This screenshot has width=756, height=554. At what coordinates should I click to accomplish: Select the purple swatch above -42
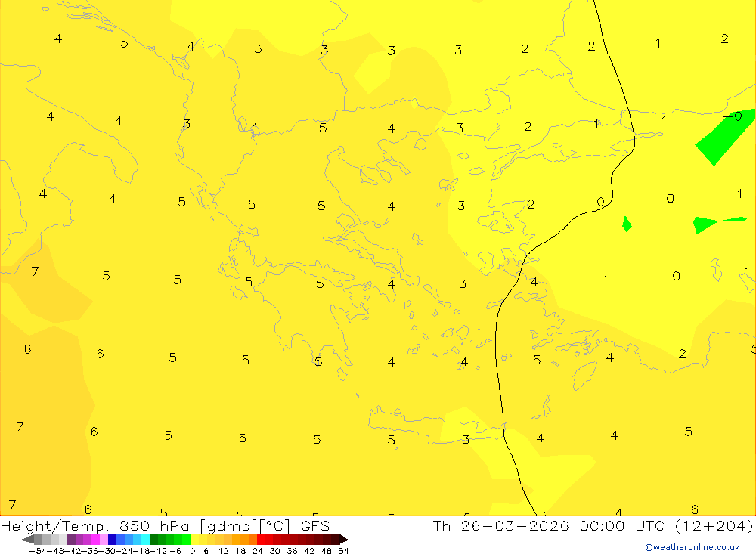71,539
